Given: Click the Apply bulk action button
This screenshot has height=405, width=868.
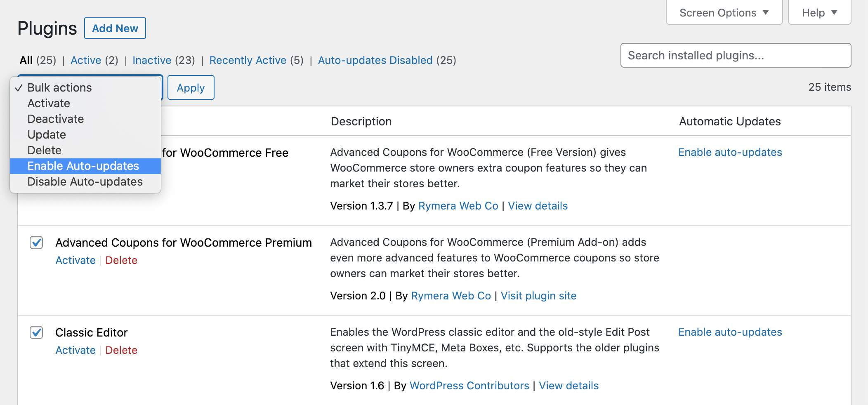Looking at the screenshot, I should [191, 87].
